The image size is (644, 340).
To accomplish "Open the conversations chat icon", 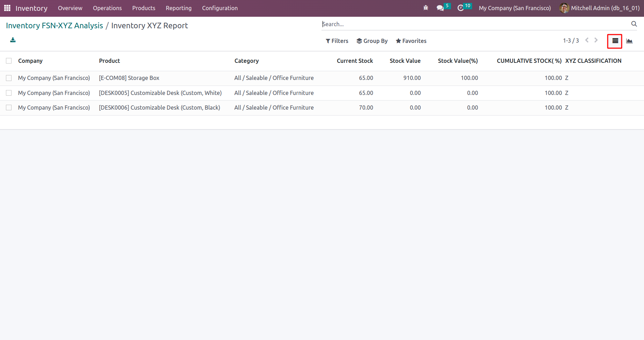I will (441, 8).
